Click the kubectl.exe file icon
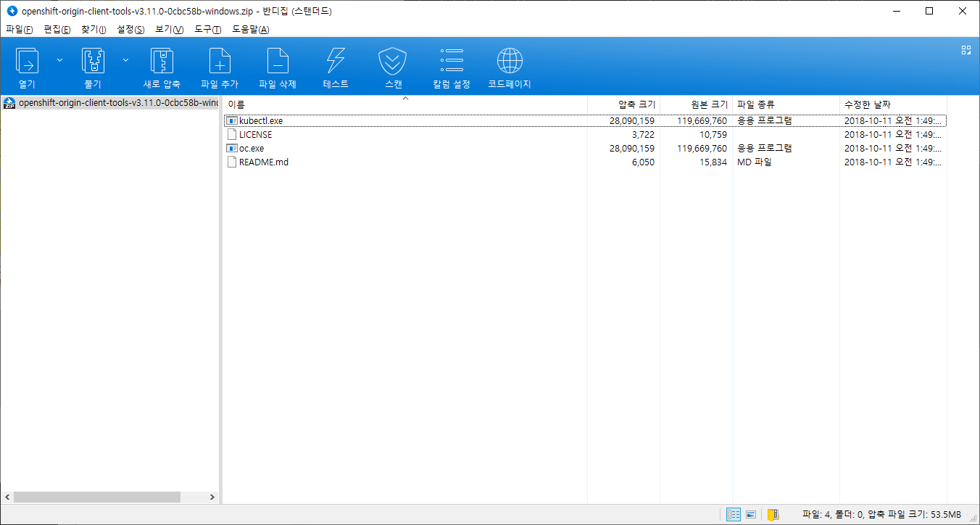Viewport: 980px width, 525px height. click(232, 121)
